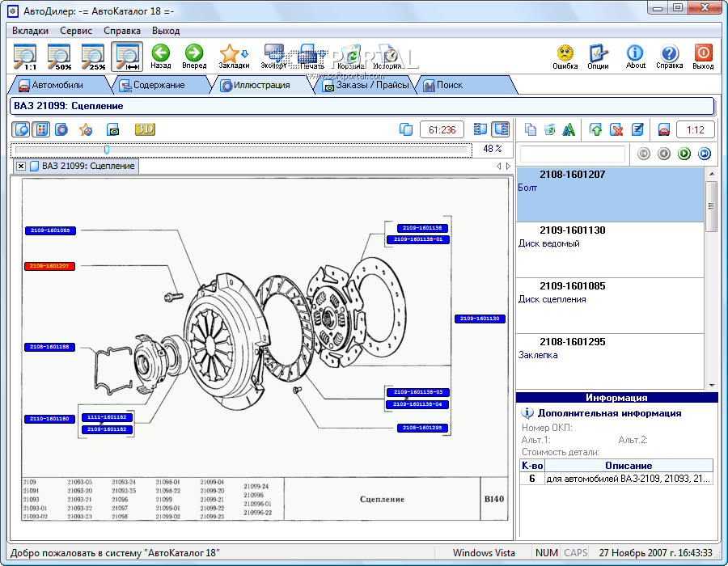Click the parts search input field
The width and height of the screenshot is (728, 566).
click(572, 154)
